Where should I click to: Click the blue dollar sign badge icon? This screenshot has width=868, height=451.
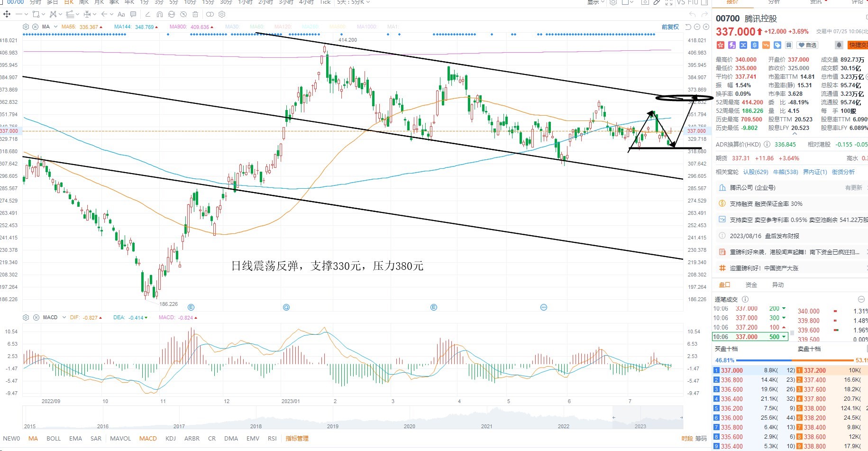click(x=755, y=45)
